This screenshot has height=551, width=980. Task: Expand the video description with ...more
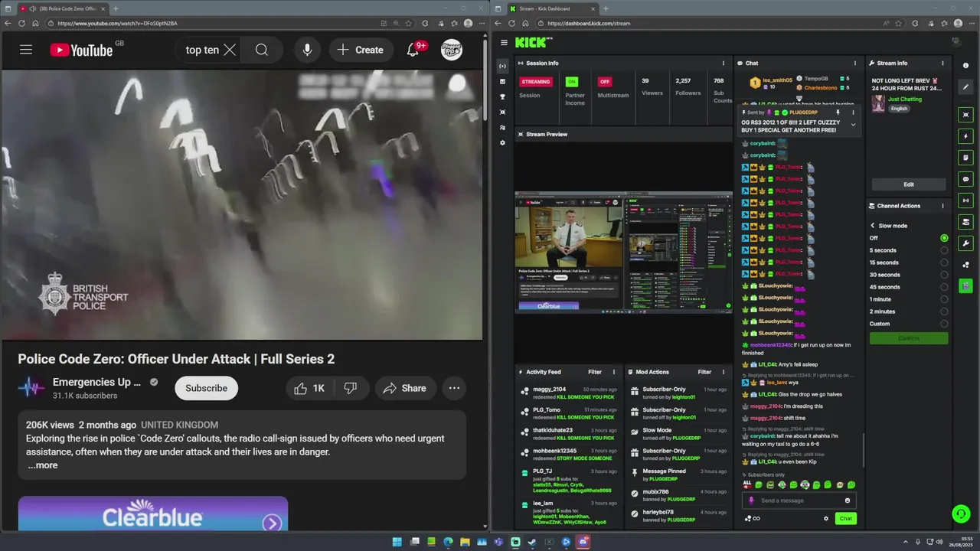[43, 465]
